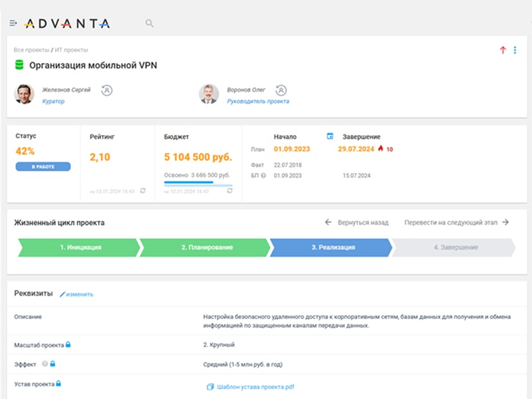The width and height of the screenshot is (532, 399).
Task: Click Вернуться назад button
Action: click(x=356, y=223)
